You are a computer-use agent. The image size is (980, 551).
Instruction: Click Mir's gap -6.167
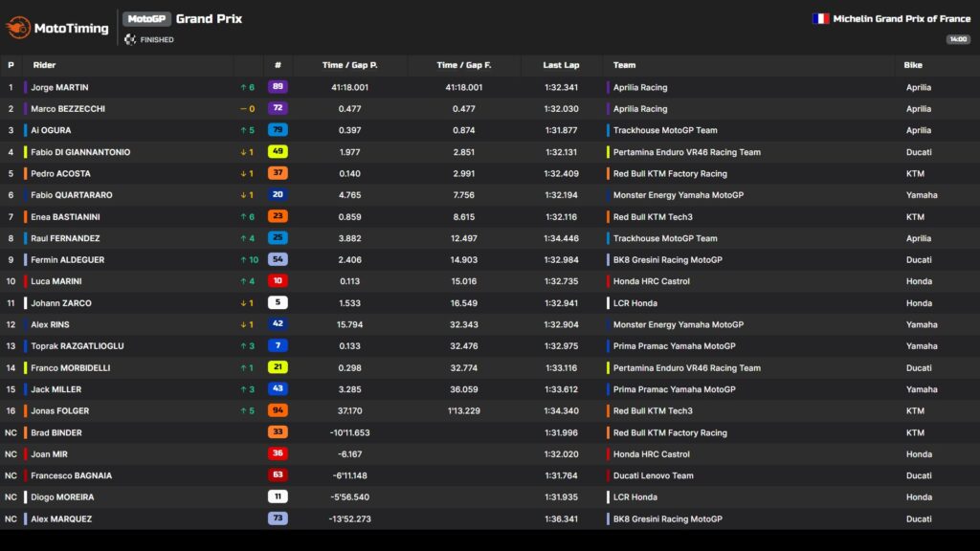pyautogui.click(x=350, y=454)
